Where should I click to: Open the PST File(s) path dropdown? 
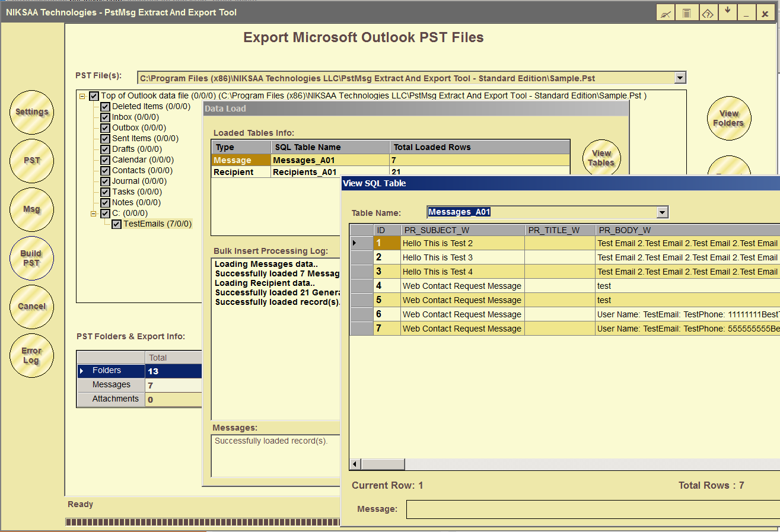tap(680, 78)
